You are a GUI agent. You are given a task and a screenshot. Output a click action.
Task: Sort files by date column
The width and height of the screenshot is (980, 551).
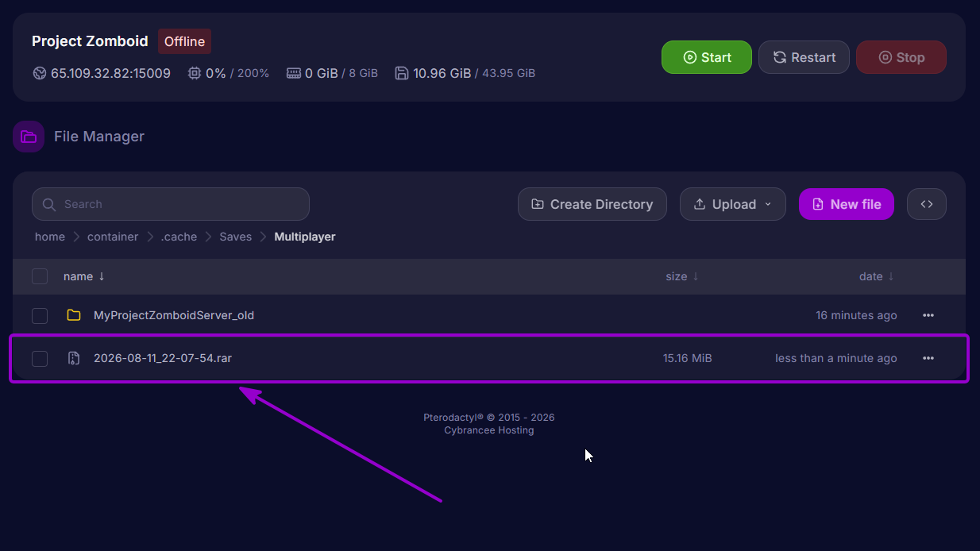click(x=877, y=276)
